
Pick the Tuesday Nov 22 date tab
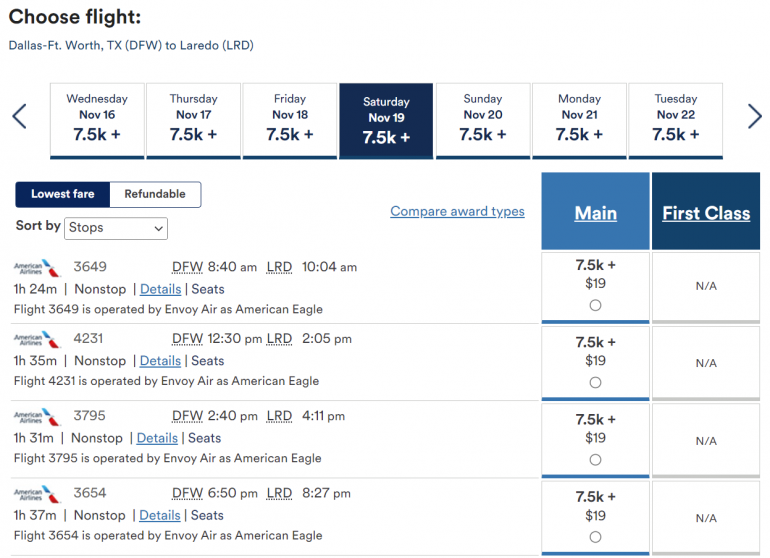pyautogui.click(x=675, y=120)
